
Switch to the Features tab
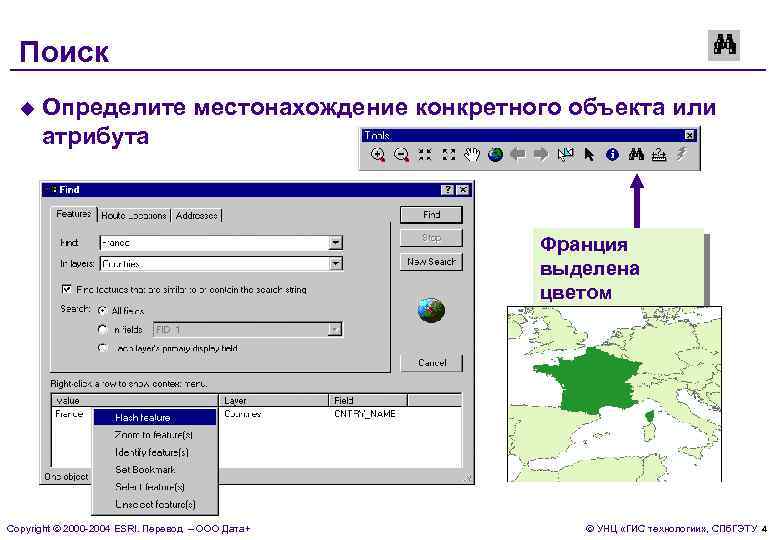(74, 214)
